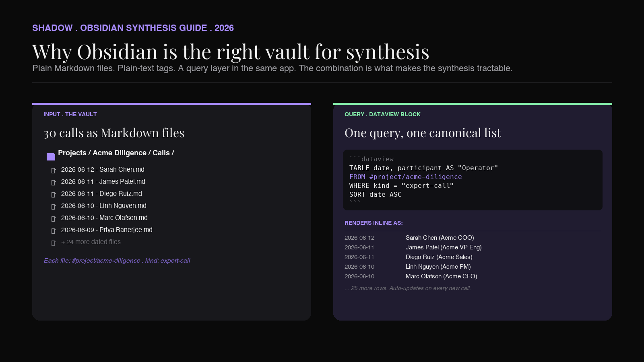Screen dimensions: 644x362
Task: Click file icon next to Sarah Chen.md
Action: (54, 171)
